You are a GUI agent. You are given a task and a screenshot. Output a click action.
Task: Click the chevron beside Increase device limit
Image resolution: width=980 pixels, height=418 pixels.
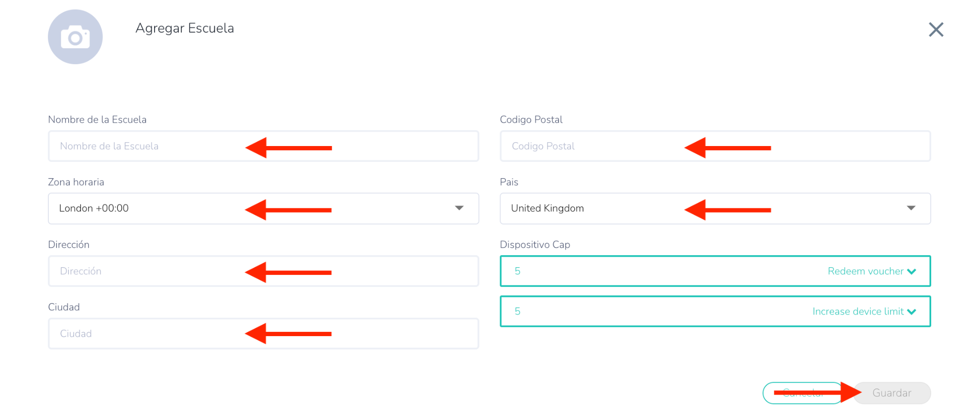912,312
